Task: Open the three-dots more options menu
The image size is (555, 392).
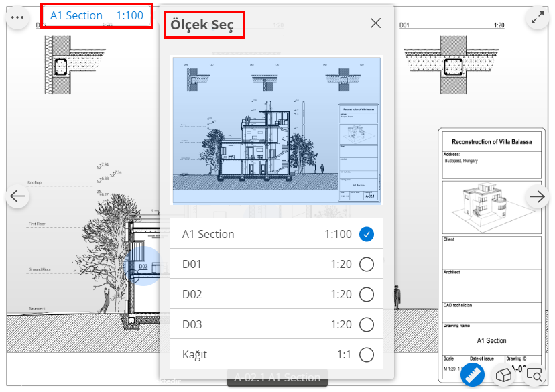Action: (x=17, y=17)
